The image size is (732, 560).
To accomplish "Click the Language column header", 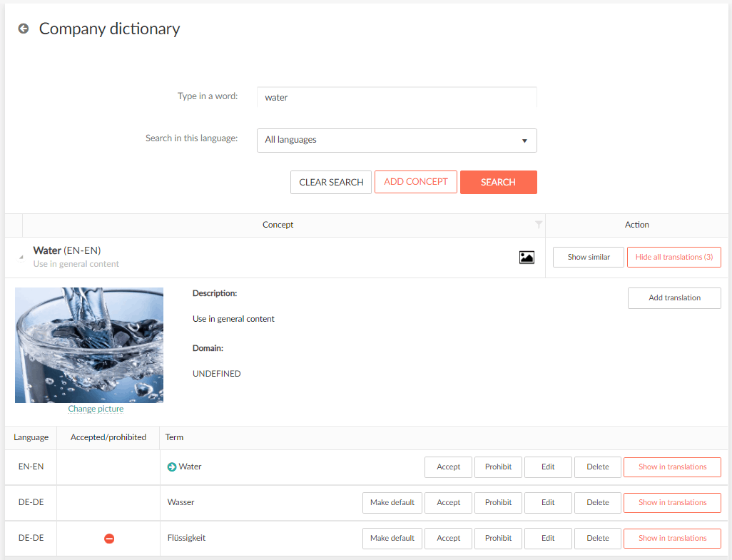I will (x=31, y=437).
